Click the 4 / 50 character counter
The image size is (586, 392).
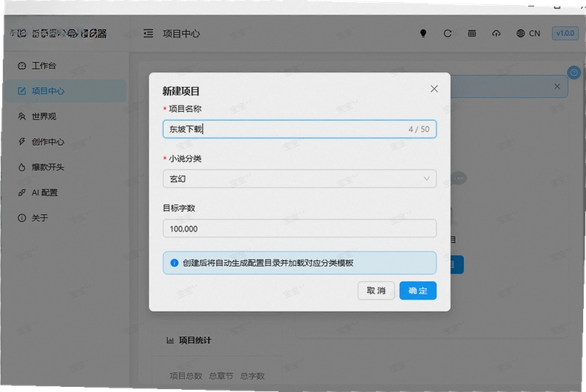click(x=418, y=129)
